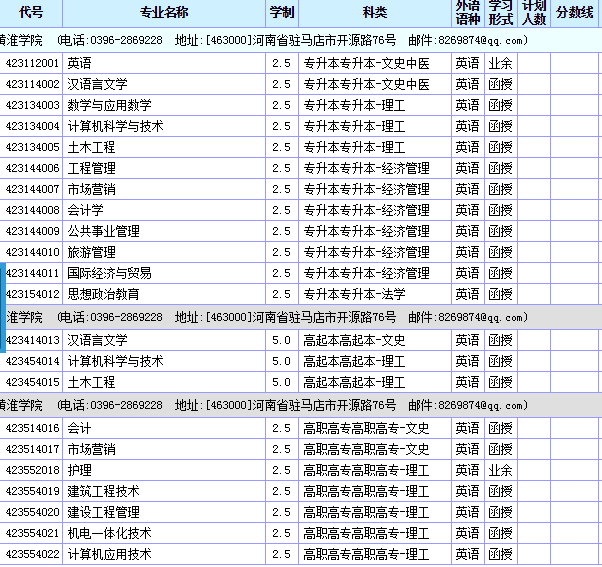This screenshot has height=567, width=602.
Task: Click 业余 study form in row 423112001
Action: coord(501,63)
